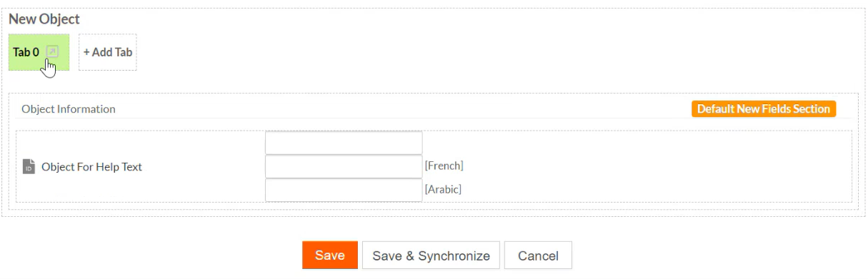Open the arrow icon on Tab 0

(51, 52)
